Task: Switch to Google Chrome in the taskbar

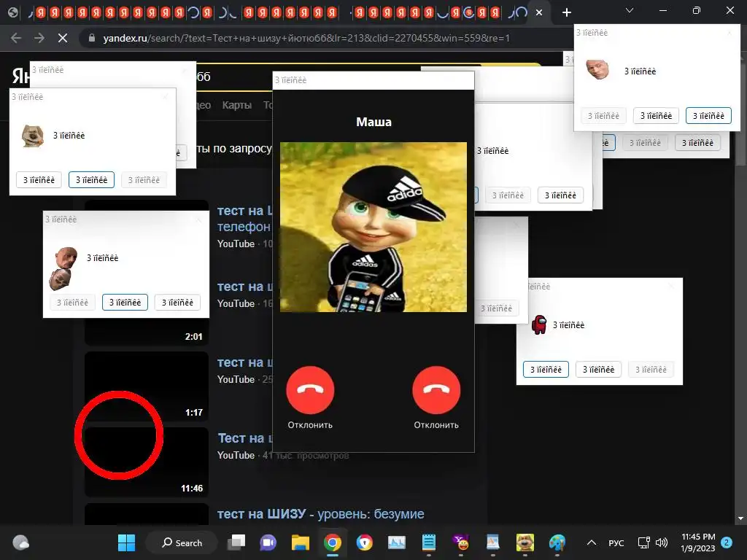Action: point(333,542)
